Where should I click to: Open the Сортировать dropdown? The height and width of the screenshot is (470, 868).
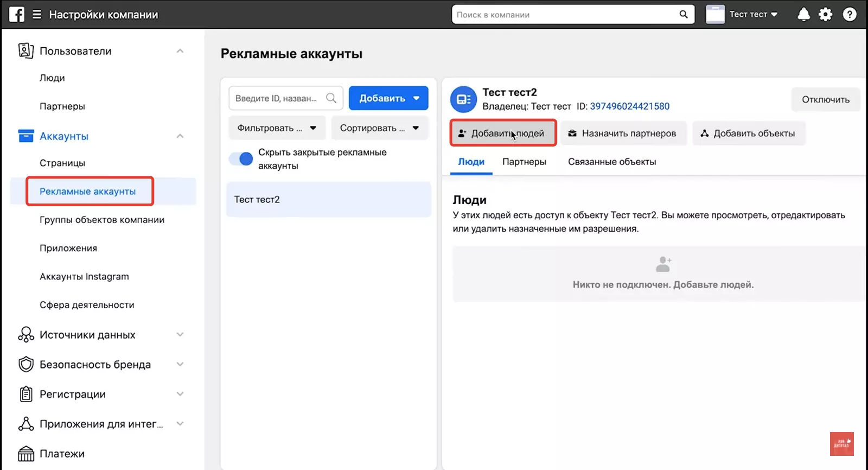pyautogui.click(x=380, y=128)
